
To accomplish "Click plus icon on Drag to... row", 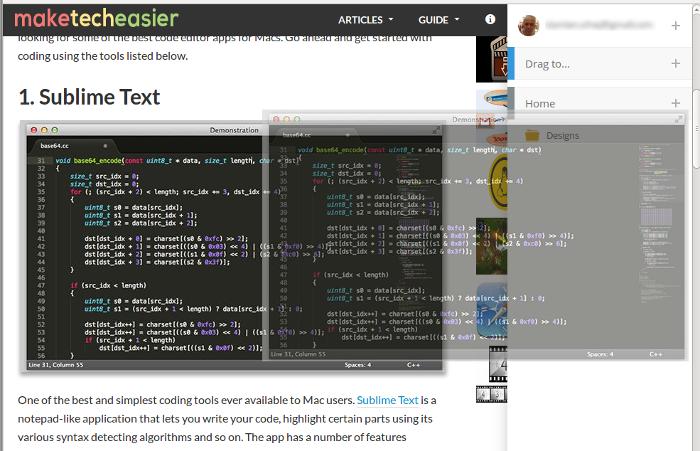I will 675,63.
